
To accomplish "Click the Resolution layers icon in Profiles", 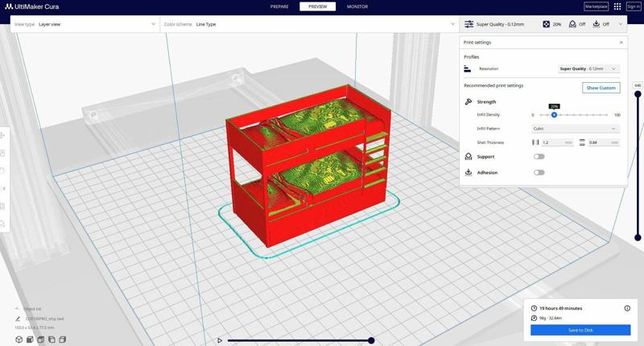I will pos(468,68).
